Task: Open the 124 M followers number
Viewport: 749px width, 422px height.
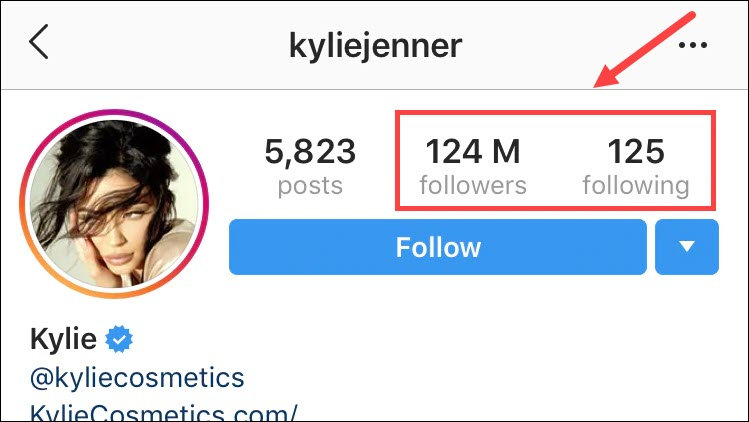Action: tap(472, 151)
